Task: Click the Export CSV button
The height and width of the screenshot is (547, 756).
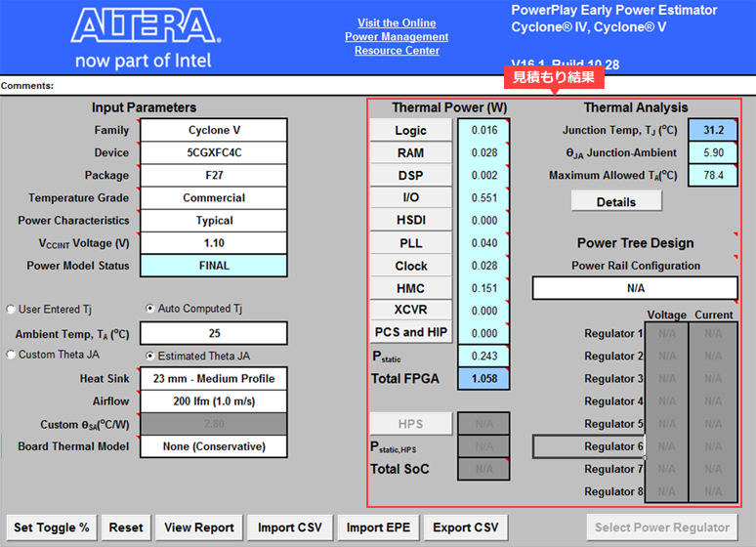Action: point(466,527)
